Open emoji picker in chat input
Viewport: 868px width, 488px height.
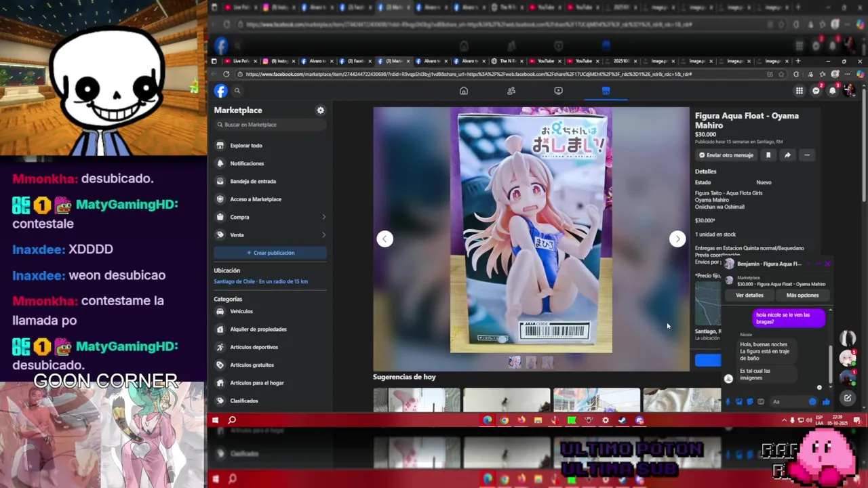812,401
